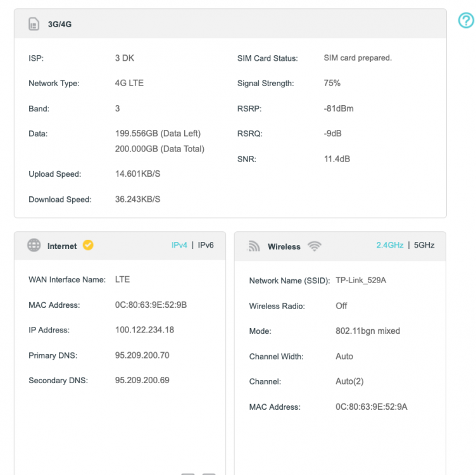The image size is (476, 475).
Task: Click the Primary DNS value 95.209.200.70
Action: [x=142, y=355]
